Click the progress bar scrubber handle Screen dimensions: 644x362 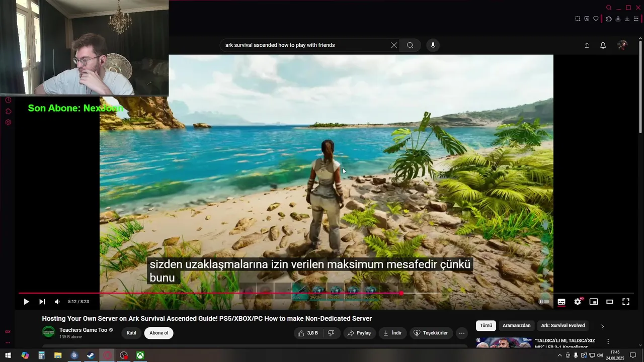pos(401,293)
